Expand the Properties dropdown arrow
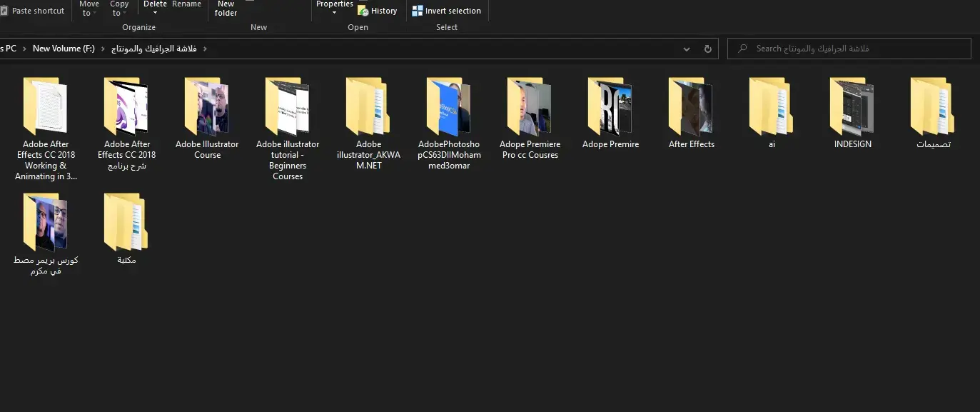This screenshot has height=412, width=980. 334,14
